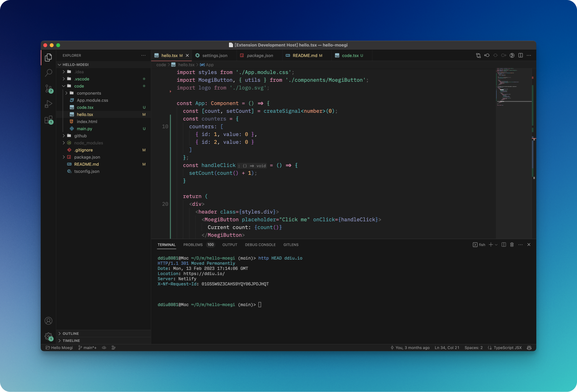Viewport: 577px width, 392px height.
Task: Click the code breadcrumb segment
Action: click(x=161, y=65)
